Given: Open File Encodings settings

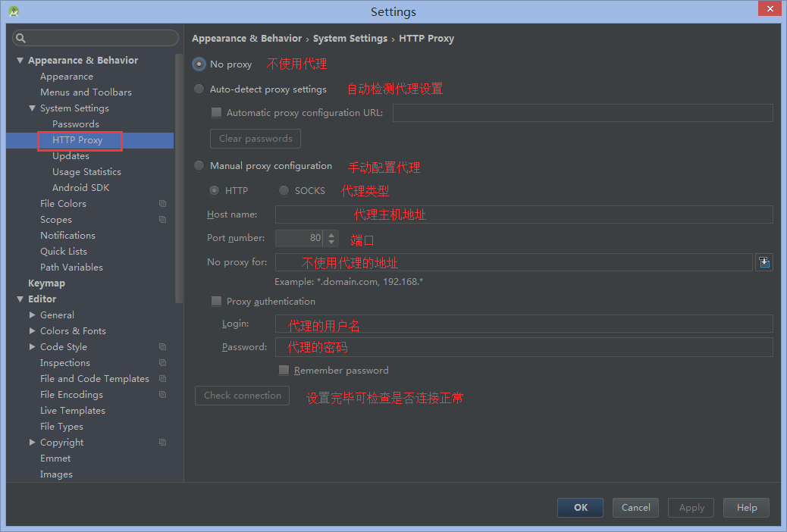Looking at the screenshot, I should pyautogui.click(x=72, y=395).
